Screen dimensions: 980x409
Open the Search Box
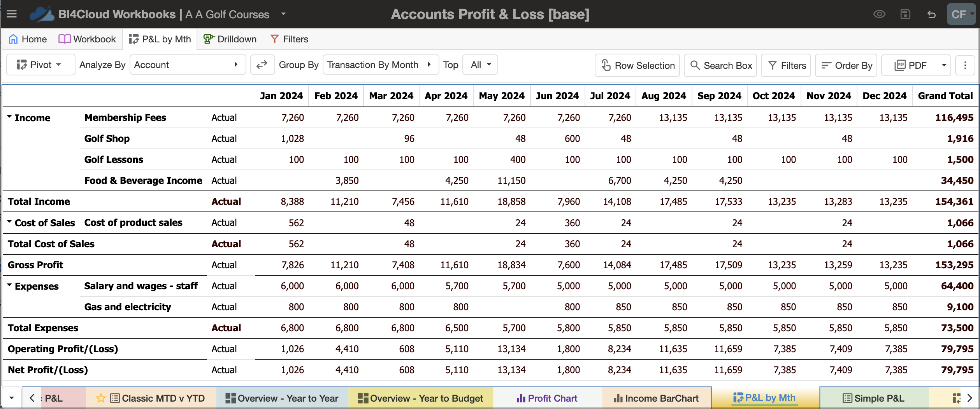coord(720,65)
